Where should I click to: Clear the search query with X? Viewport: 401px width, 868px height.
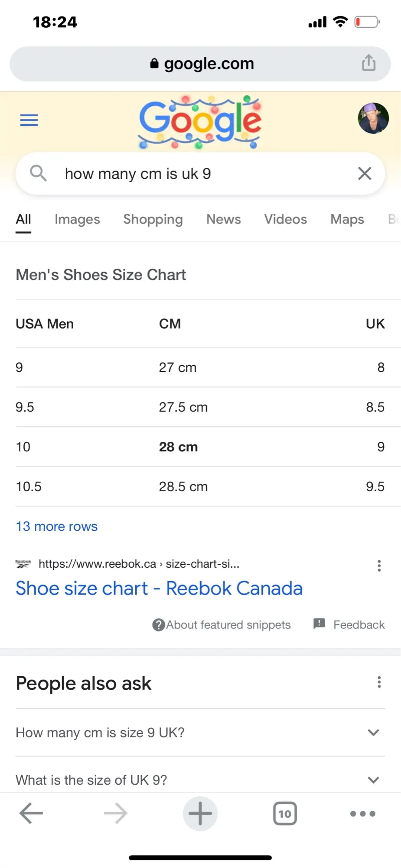point(365,174)
